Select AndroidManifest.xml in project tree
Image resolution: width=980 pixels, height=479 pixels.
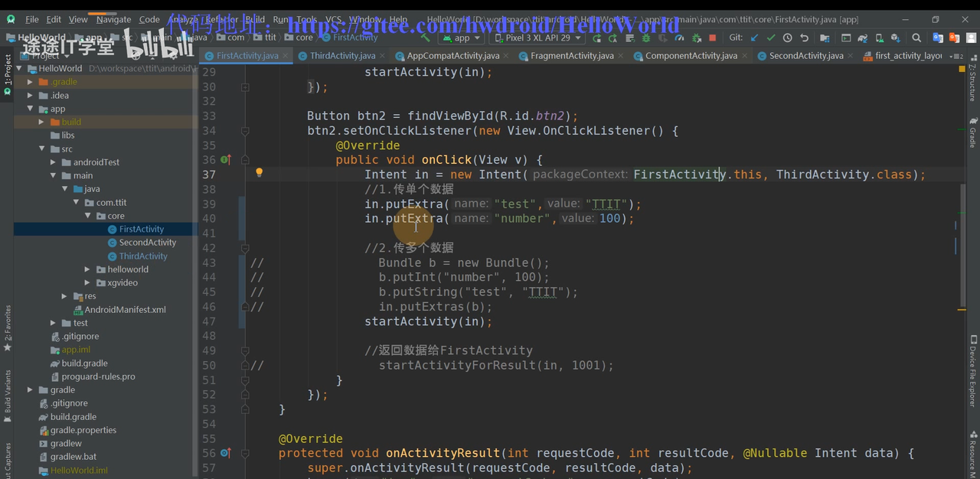(125, 309)
